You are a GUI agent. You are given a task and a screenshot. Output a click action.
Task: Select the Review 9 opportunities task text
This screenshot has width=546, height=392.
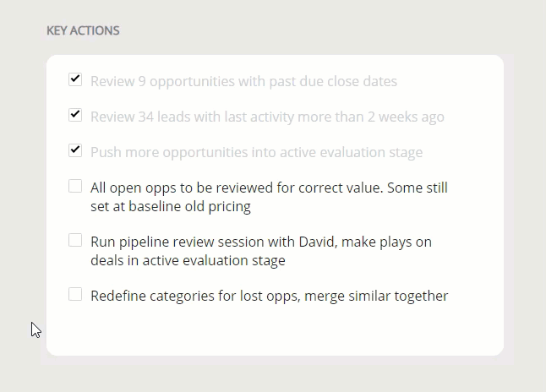tap(243, 81)
